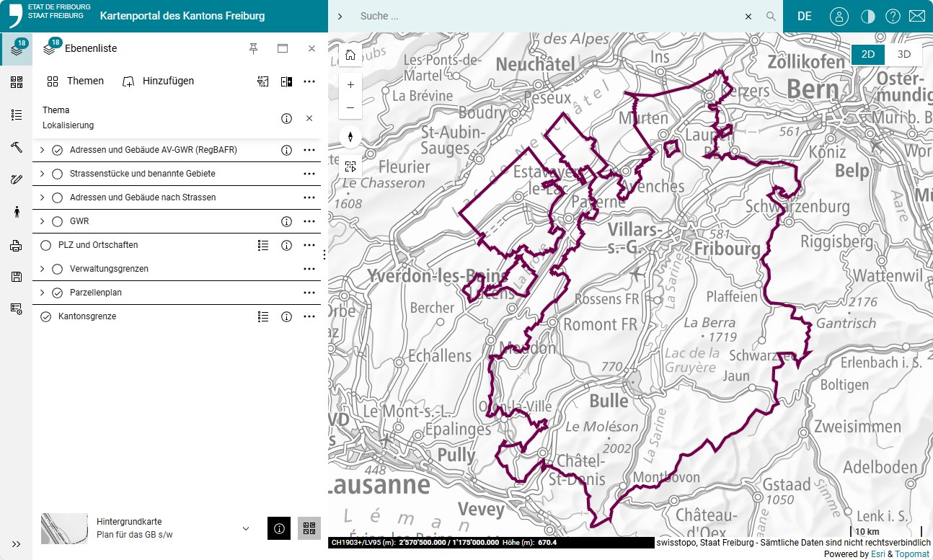Image resolution: width=933 pixels, height=560 pixels.
Task: Enable the GWR layer
Action: click(x=58, y=221)
